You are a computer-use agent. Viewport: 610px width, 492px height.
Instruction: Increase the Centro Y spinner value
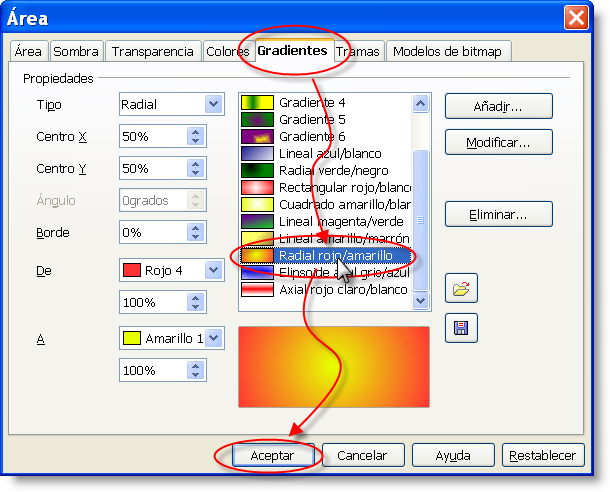(196, 163)
